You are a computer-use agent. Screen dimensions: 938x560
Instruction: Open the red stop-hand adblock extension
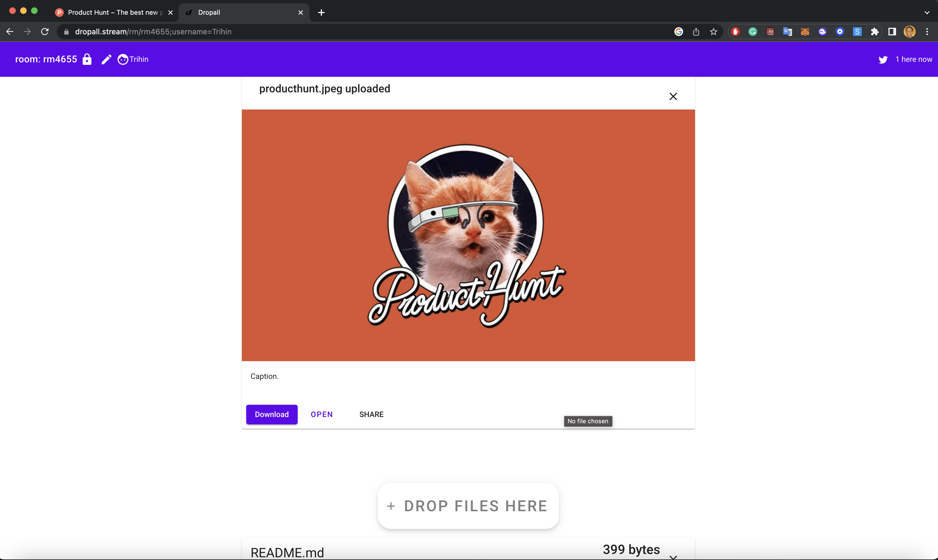point(735,32)
